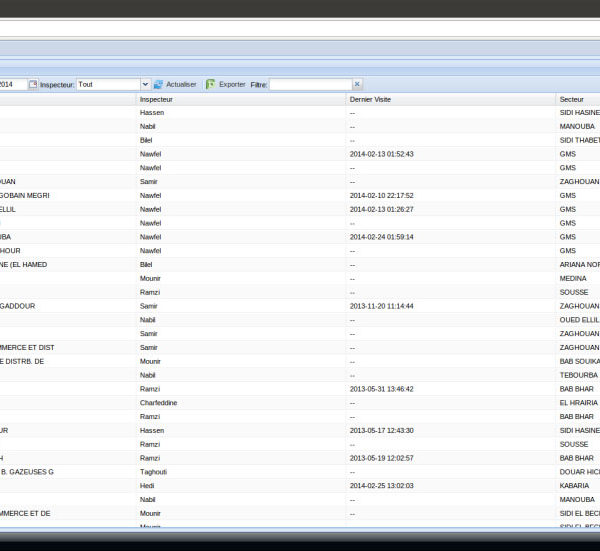Image resolution: width=600 pixels, height=551 pixels.
Task: Click inspector Hassen in the first row
Action: click(x=152, y=113)
